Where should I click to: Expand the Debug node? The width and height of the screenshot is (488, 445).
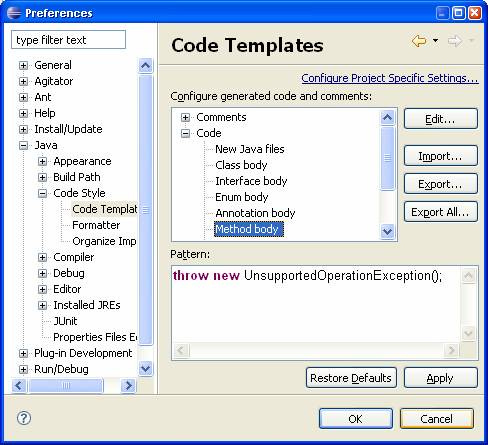point(42,273)
